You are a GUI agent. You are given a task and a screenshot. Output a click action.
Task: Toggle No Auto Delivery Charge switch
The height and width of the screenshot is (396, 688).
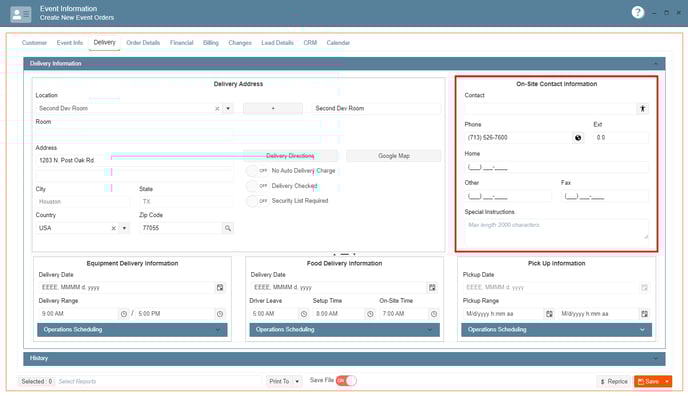pyautogui.click(x=258, y=171)
